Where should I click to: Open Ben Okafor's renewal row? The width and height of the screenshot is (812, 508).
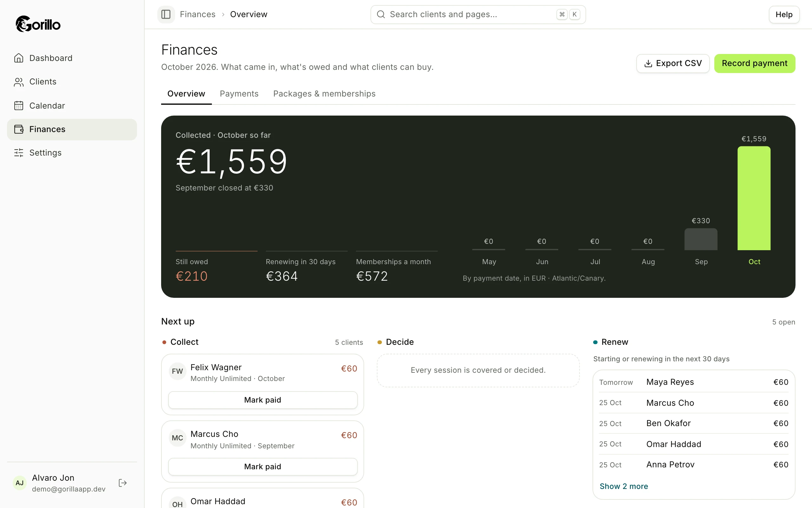click(694, 423)
